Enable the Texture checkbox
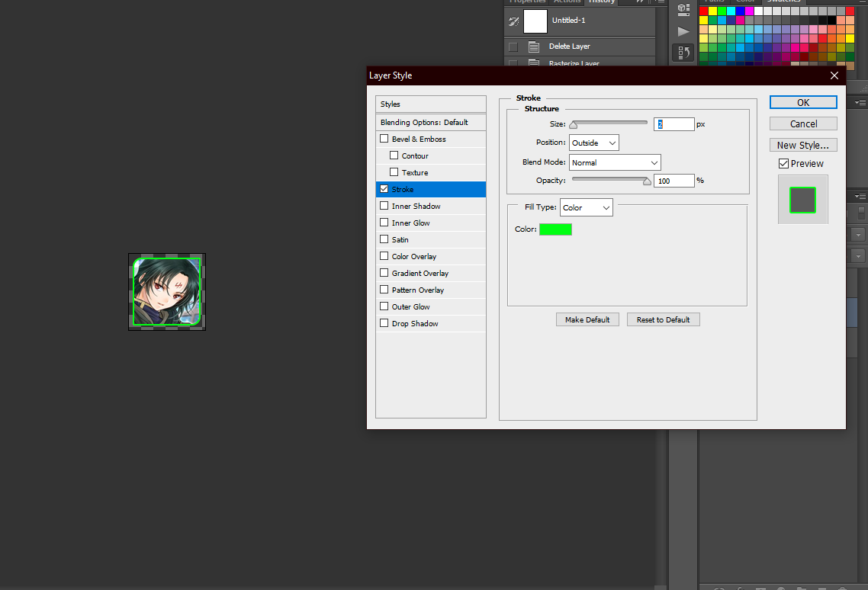 click(394, 172)
